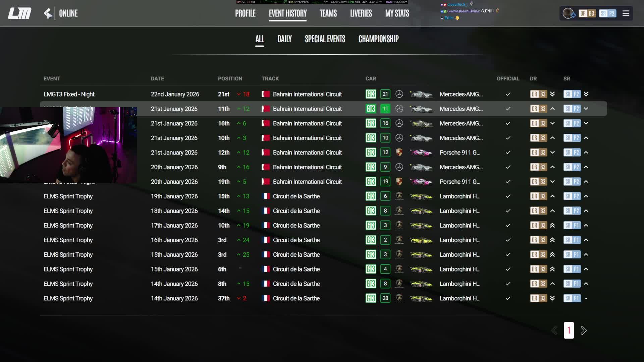Click official checkmark in the 37th-place row

coord(508,298)
